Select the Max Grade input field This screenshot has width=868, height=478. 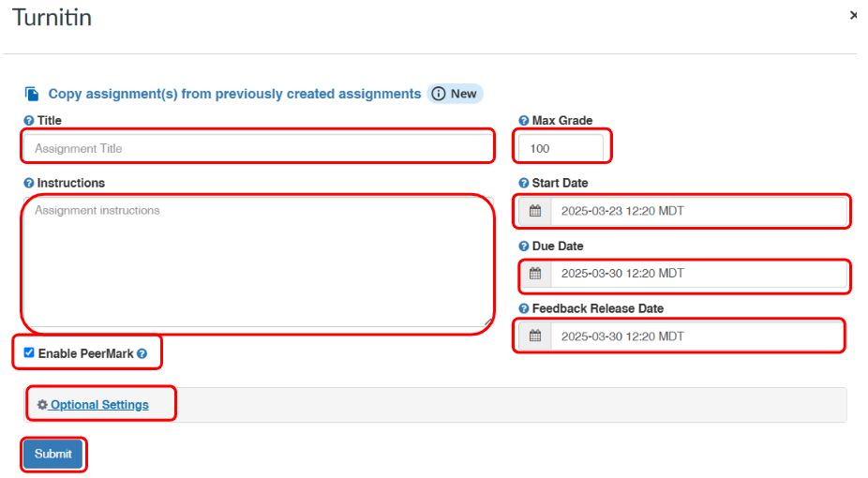[561, 148]
